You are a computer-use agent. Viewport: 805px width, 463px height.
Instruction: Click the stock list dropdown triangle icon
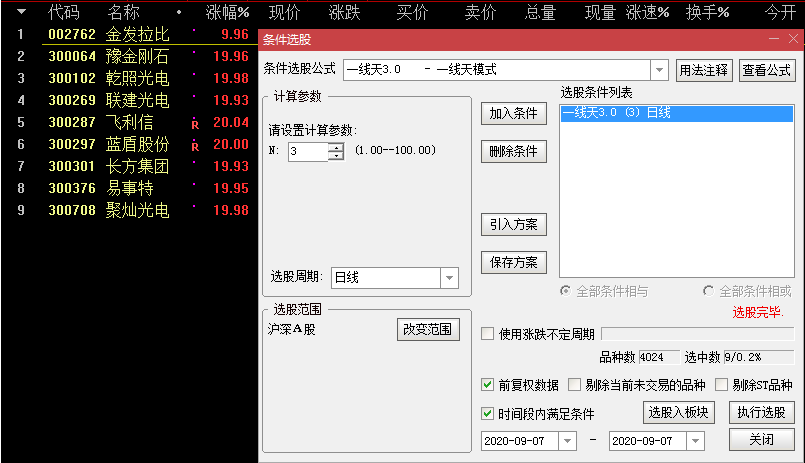pyautogui.click(x=21, y=11)
